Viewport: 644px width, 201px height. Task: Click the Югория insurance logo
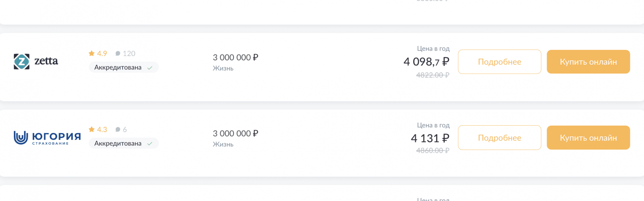(x=47, y=137)
